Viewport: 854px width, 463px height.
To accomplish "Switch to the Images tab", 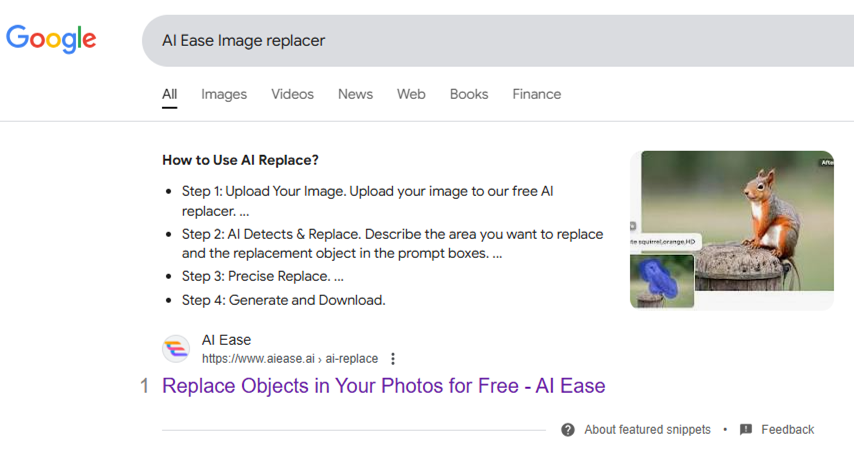I will 224,94.
